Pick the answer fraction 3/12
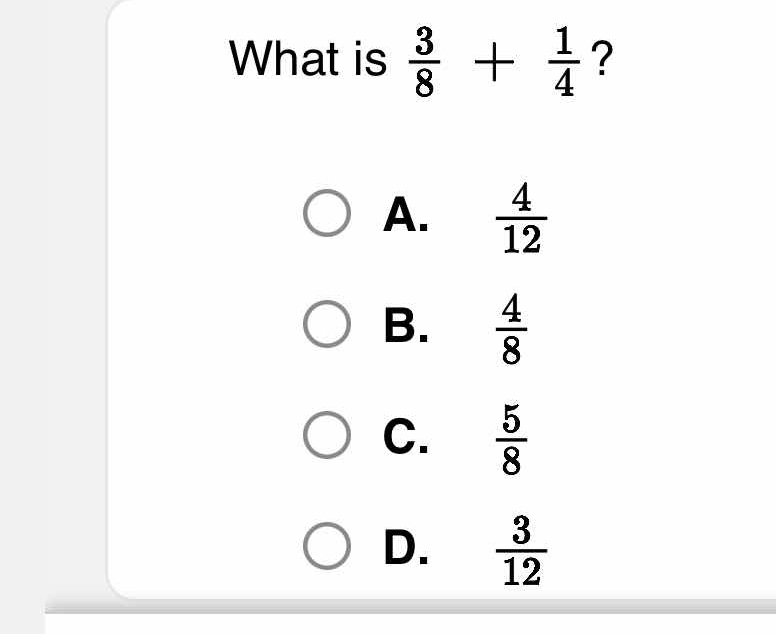 522,550
